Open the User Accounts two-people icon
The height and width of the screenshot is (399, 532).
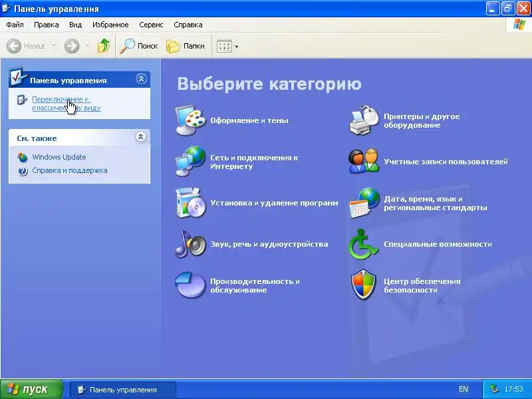point(364,162)
